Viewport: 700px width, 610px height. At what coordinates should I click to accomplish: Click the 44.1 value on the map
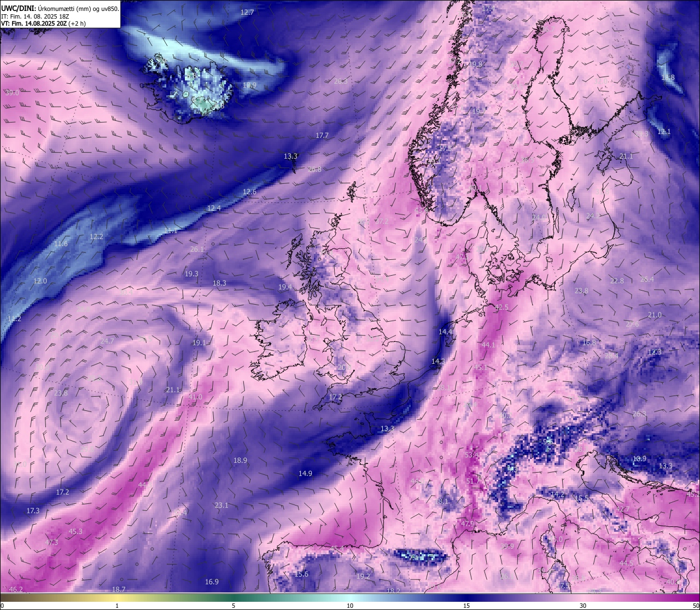point(488,345)
